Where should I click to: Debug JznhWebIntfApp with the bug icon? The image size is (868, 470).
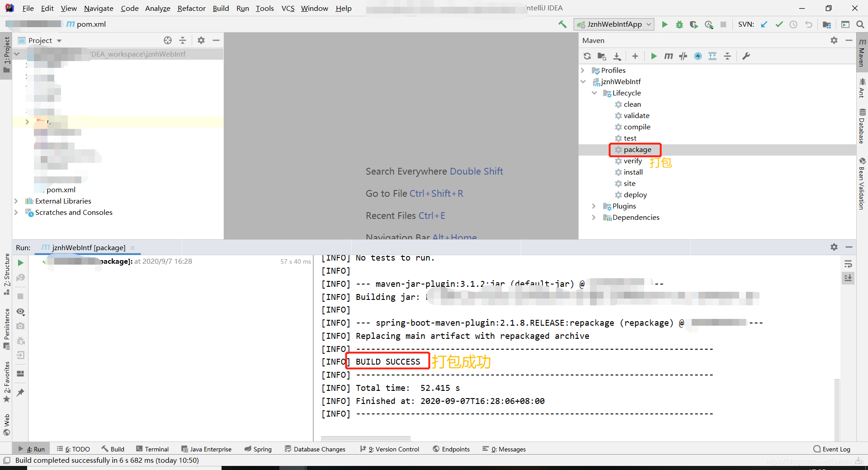pyautogui.click(x=679, y=24)
